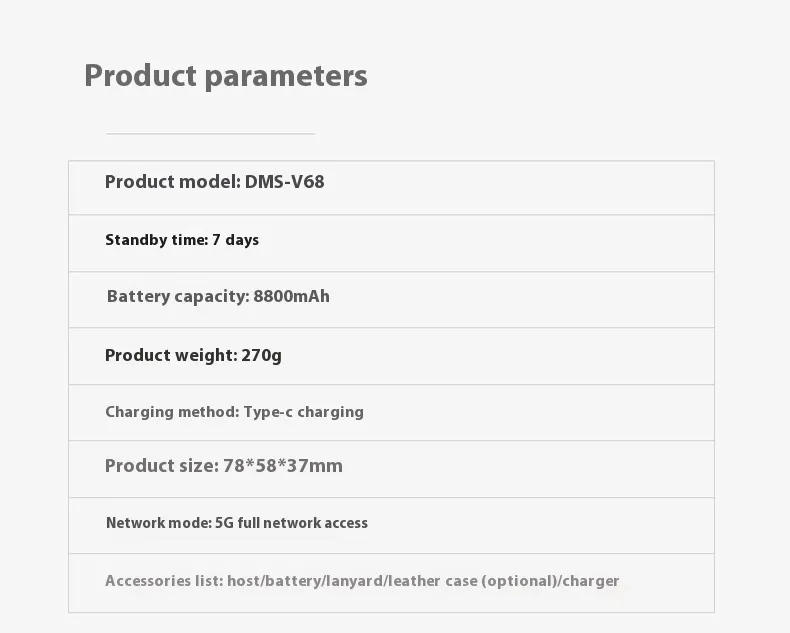790x633 pixels.
Task: Select the "Product model" label
Action: pos(172,182)
